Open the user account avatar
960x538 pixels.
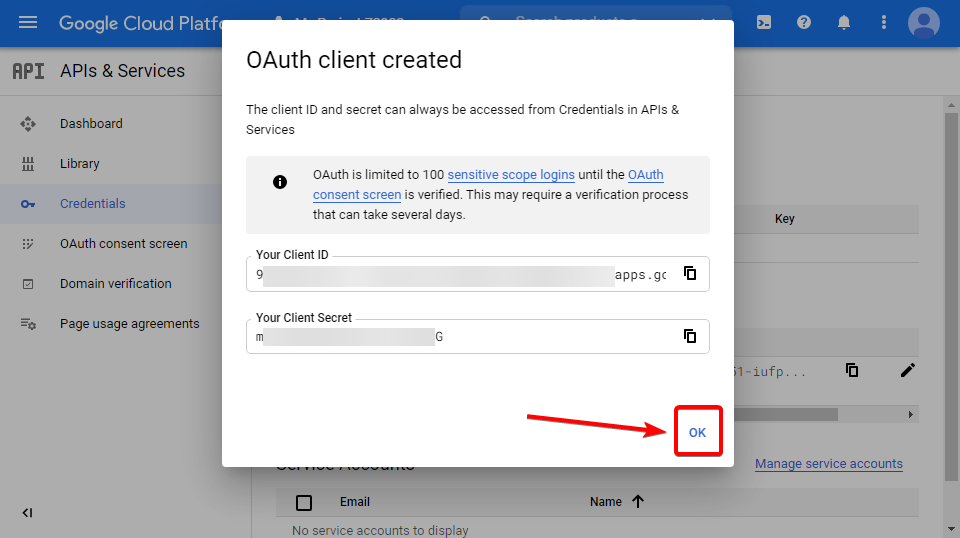tap(923, 22)
